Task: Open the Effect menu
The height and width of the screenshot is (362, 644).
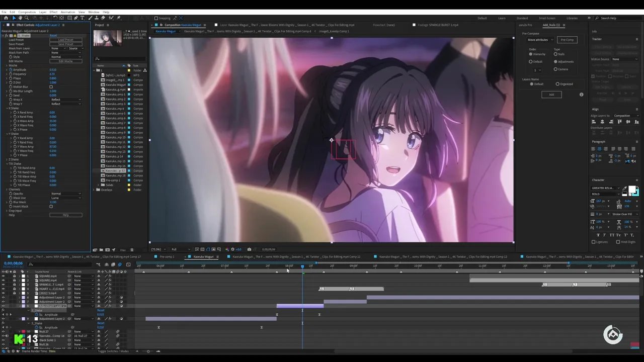Action: coord(53,12)
